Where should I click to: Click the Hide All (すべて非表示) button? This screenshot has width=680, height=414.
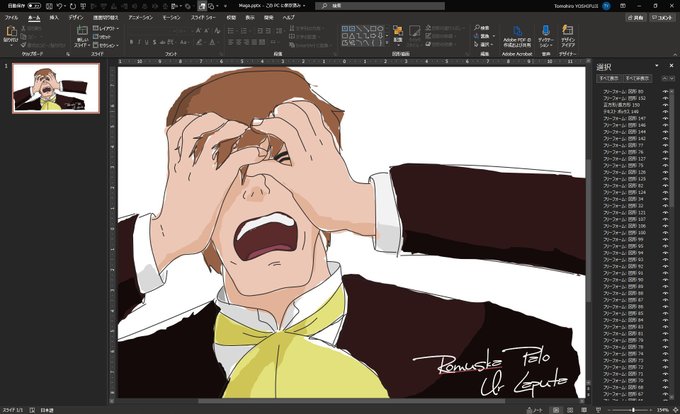638,78
